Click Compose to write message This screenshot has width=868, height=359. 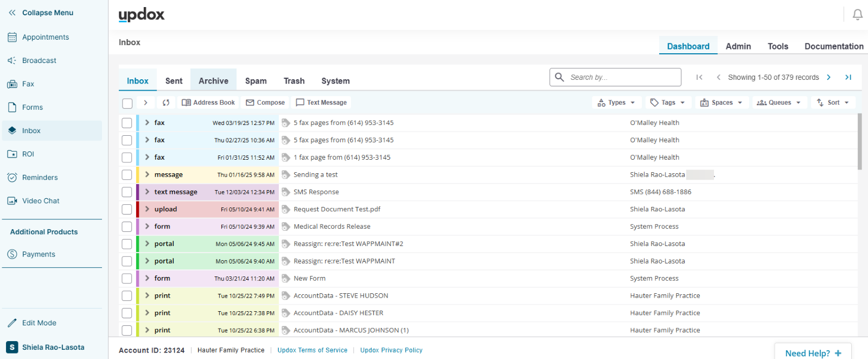click(x=265, y=102)
